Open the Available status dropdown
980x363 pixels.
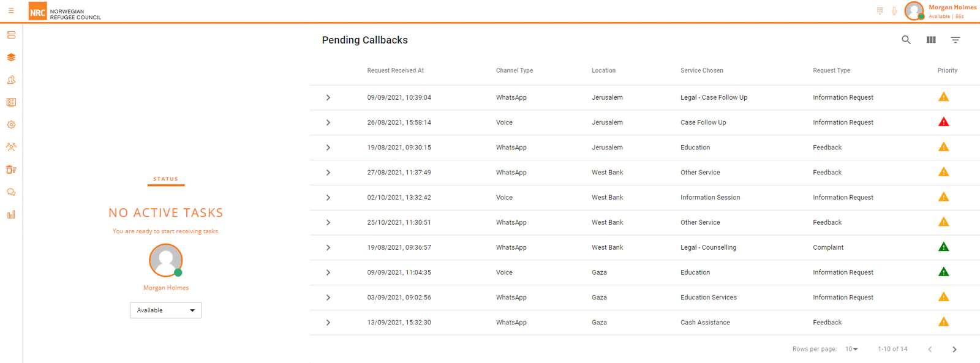165,310
